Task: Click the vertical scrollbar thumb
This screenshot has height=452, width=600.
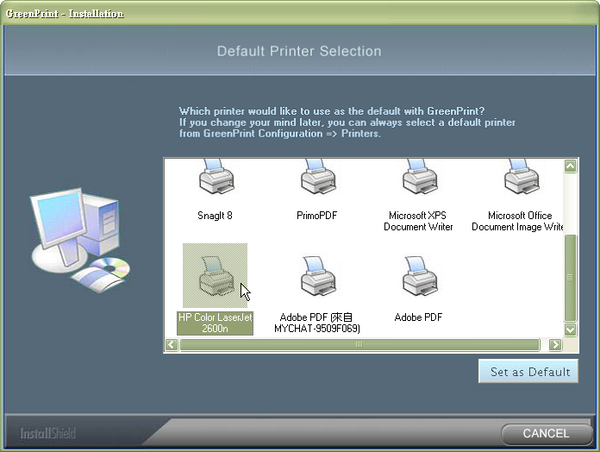Action: (x=570, y=278)
